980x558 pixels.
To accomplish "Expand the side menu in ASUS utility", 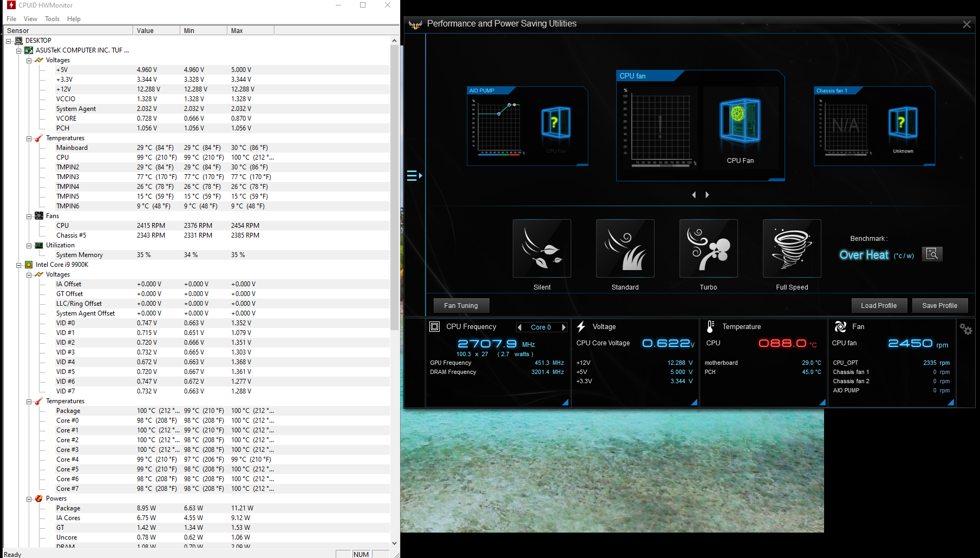I will pos(414,176).
